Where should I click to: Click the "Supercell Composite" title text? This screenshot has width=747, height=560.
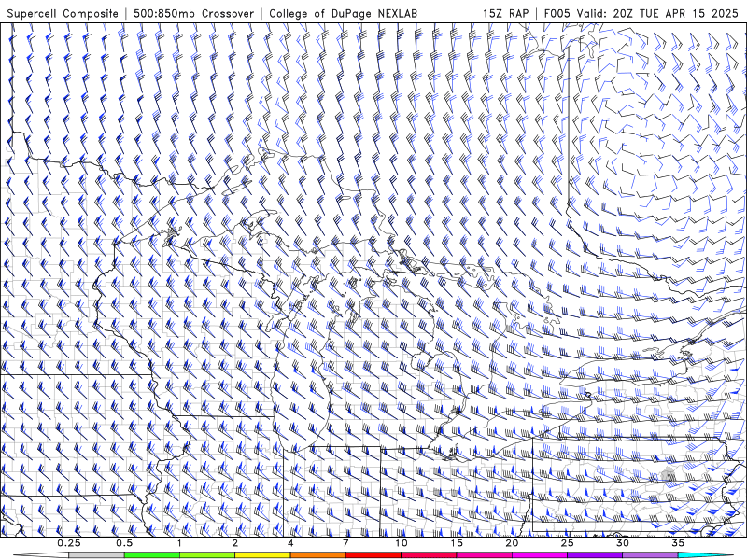pos(63,13)
